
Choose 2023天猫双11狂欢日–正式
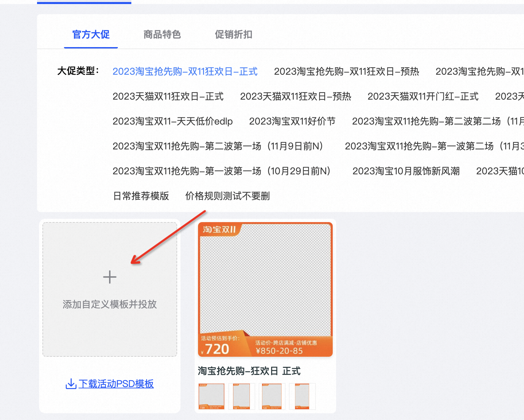click(x=168, y=96)
